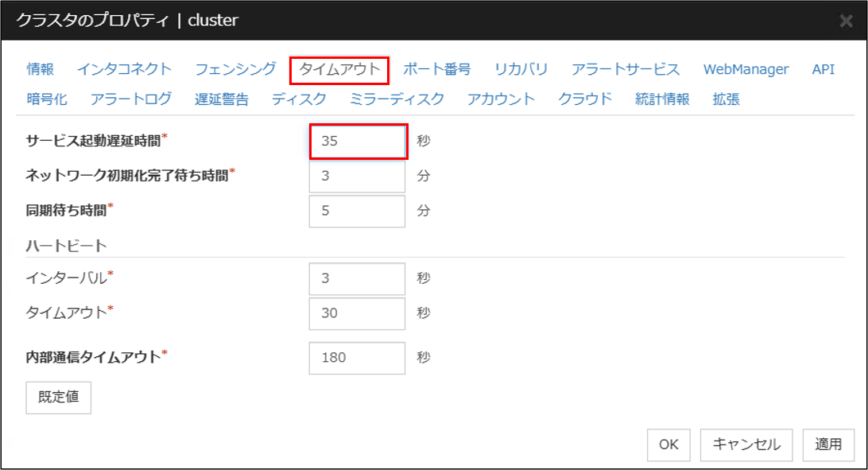
Task: Focus the ネットワーク初期化完了待ち時間 field
Action: click(357, 176)
